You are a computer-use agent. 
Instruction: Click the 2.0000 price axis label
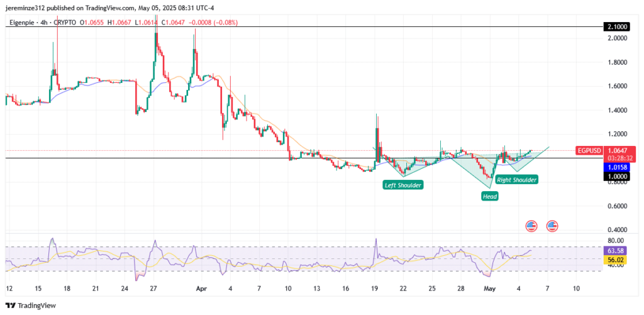click(x=619, y=38)
